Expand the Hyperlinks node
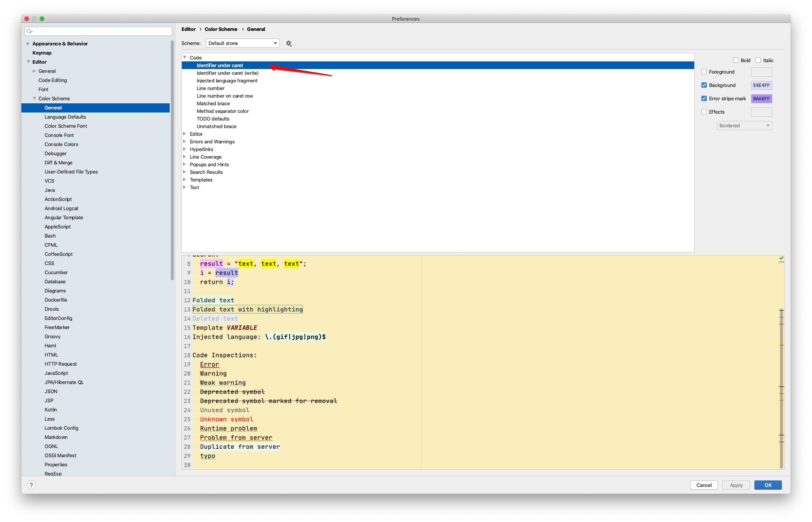This screenshot has width=812, height=522. coord(185,149)
